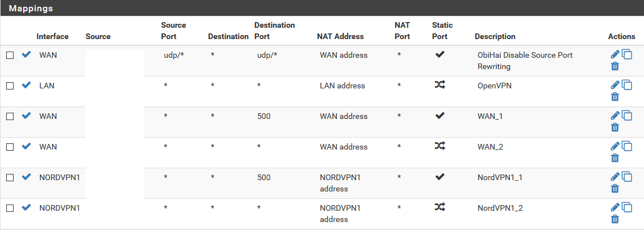Edit the OpenVPN LAN mapping

click(x=615, y=85)
